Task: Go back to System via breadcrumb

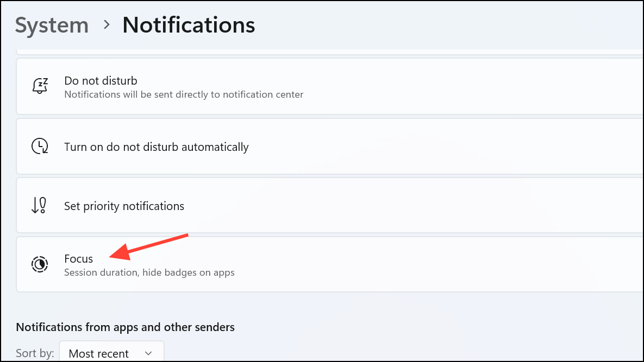Action: tap(52, 26)
